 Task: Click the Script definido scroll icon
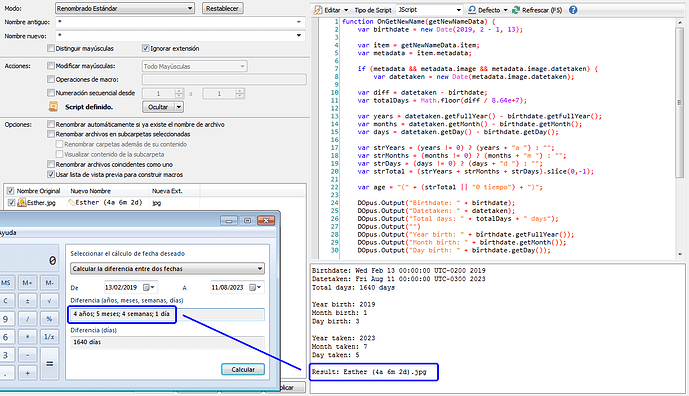pos(53,106)
